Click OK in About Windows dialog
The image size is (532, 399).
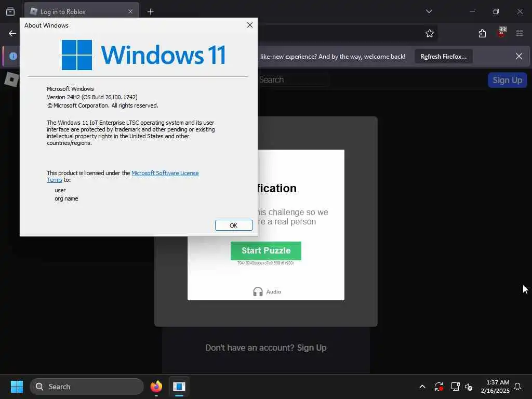click(x=234, y=225)
